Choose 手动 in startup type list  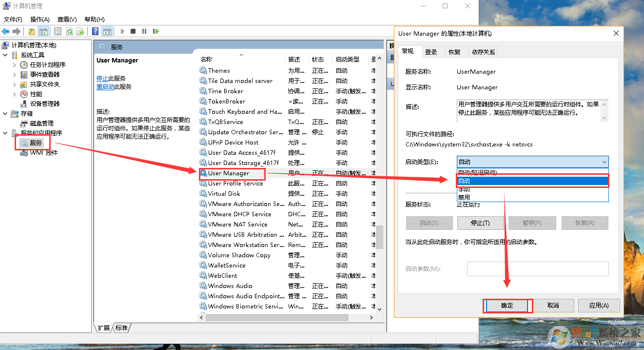[533, 189]
